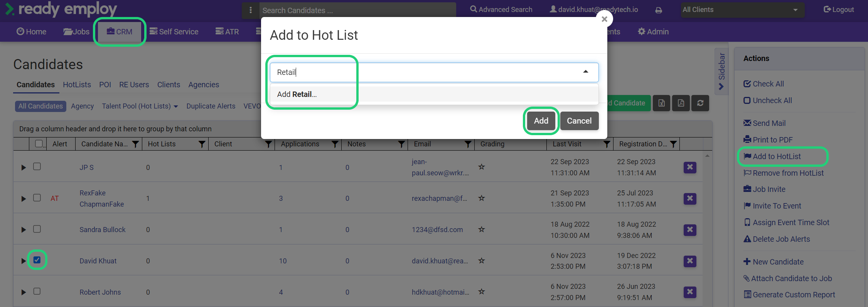Switch to the Agencies tab

[204, 85]
